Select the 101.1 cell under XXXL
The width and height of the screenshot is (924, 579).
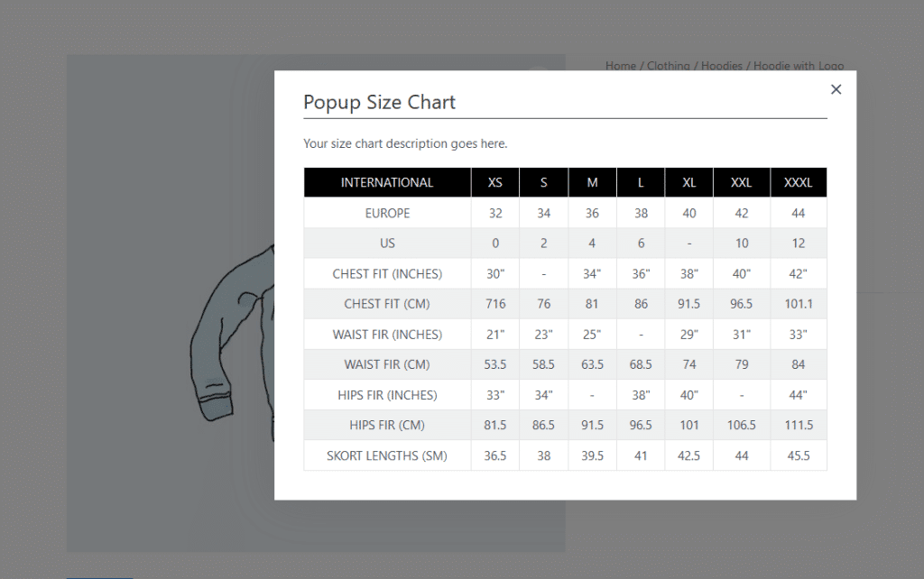(x=798, y=304)
